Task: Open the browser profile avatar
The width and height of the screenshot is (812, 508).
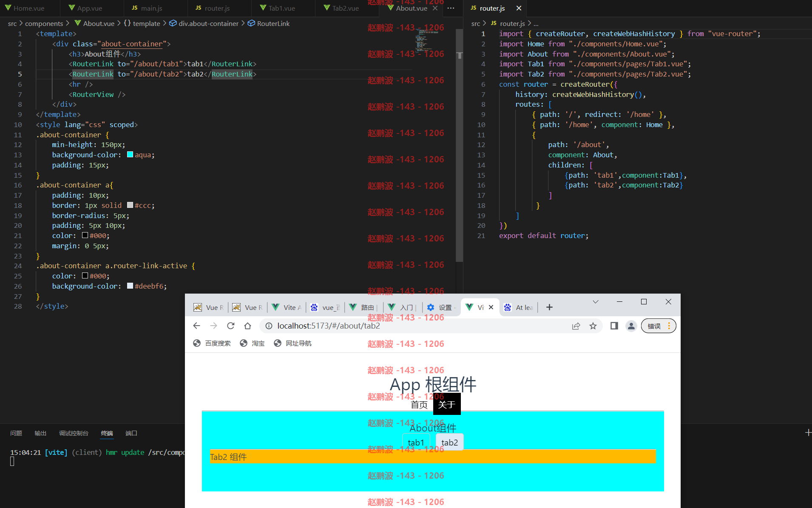Action: [631, 326]
